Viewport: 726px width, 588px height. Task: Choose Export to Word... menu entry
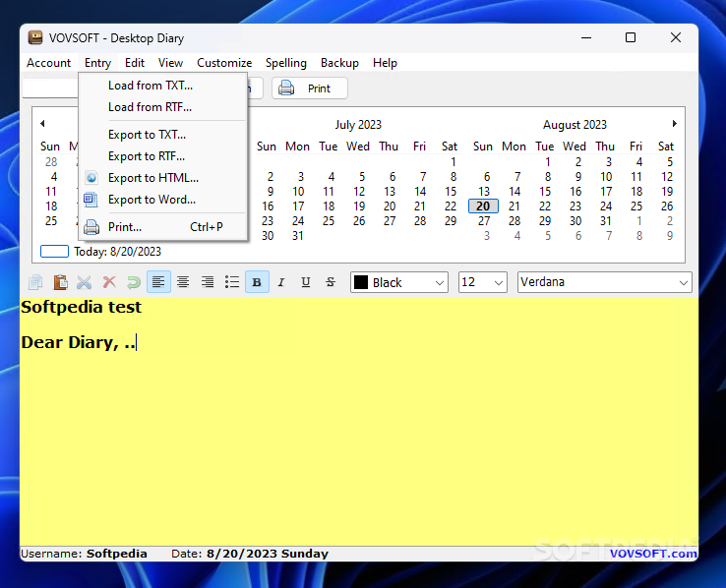click(162, 200)
